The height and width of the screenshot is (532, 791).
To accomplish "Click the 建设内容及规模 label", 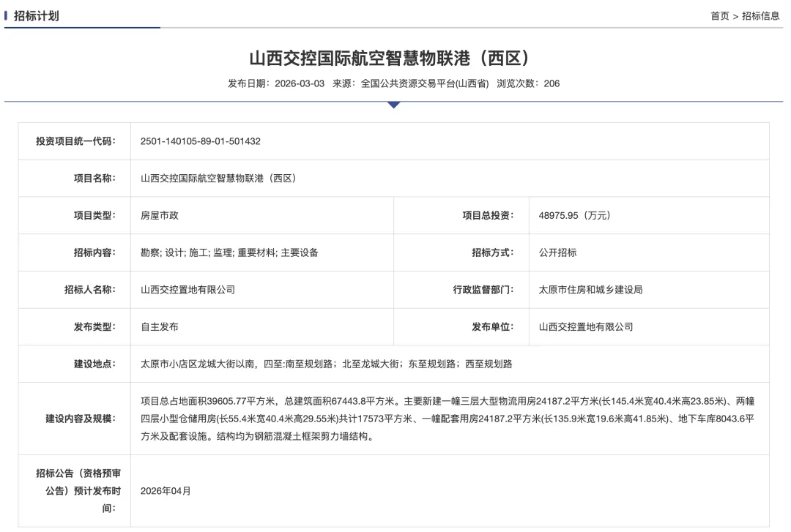I will coord(81,419).
